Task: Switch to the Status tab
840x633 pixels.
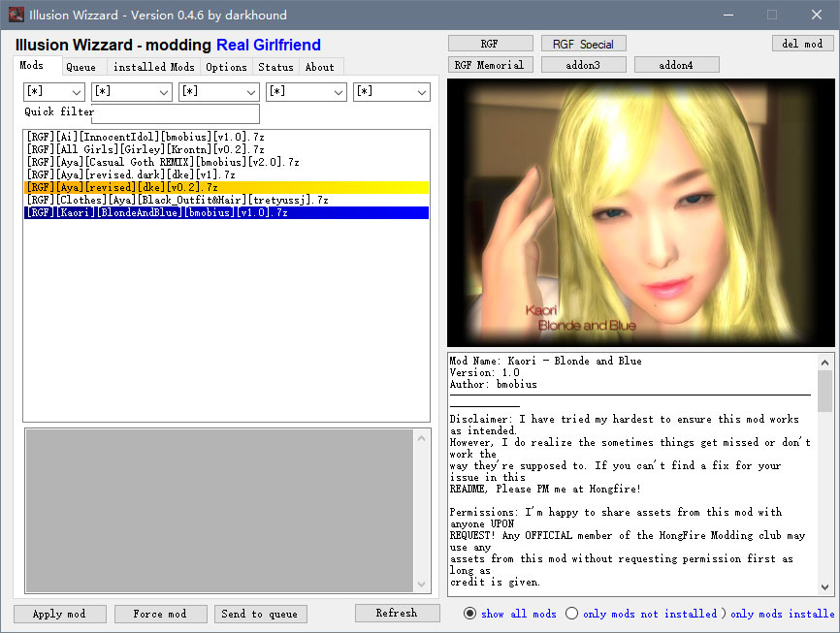Action: (275, 67)
